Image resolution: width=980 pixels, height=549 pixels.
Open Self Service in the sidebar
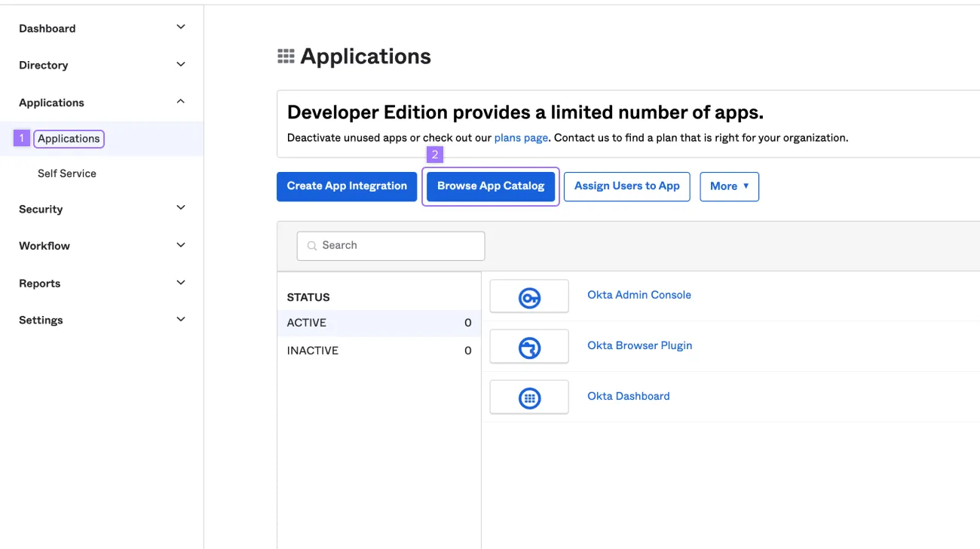click(66, 173)
